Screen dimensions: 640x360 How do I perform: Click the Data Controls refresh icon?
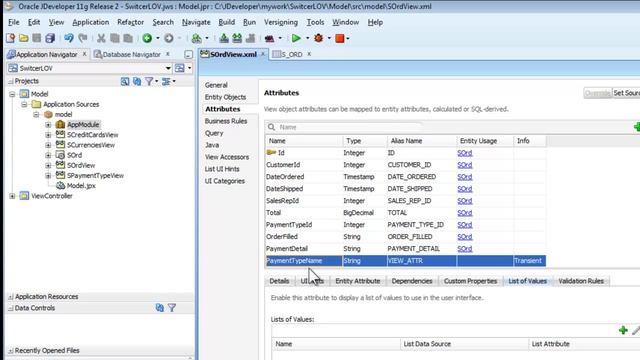click(x=160, y=308)
